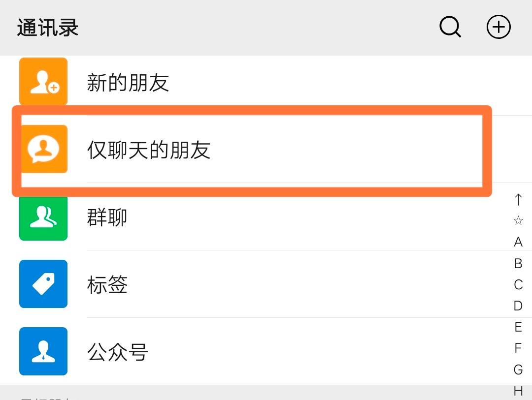Screen dimensions: 532x400
Task: Jump to letter A in the index
Action: pos(518,242)
